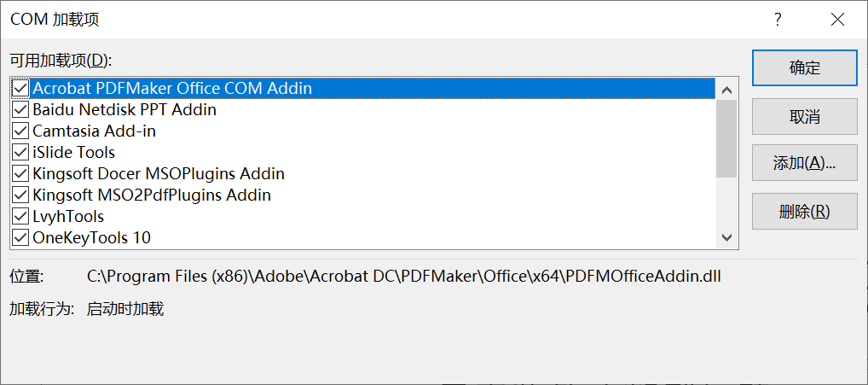The width and height of the screenshot is (868, 385).
Task: Click the list scroll down arrow
Action: 726,238
